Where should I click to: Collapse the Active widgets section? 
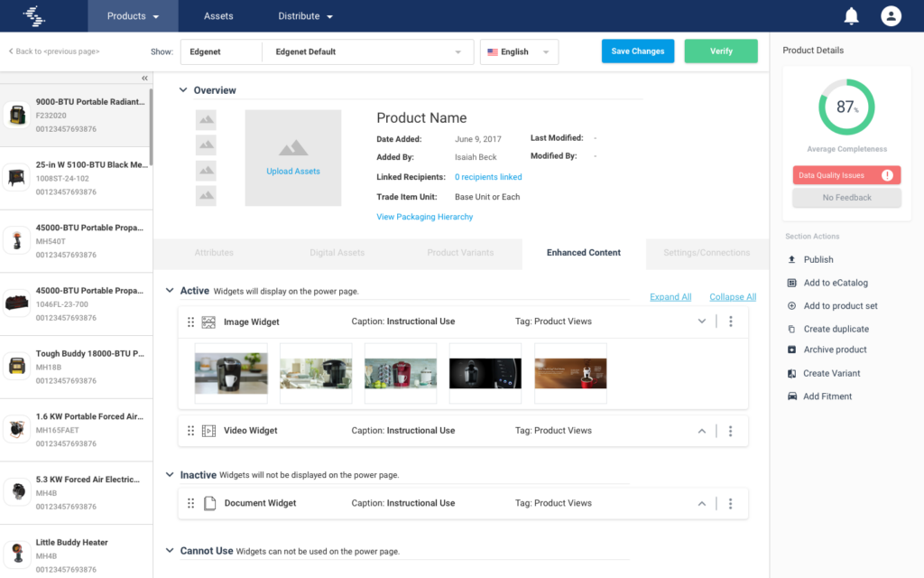point(170,290)
